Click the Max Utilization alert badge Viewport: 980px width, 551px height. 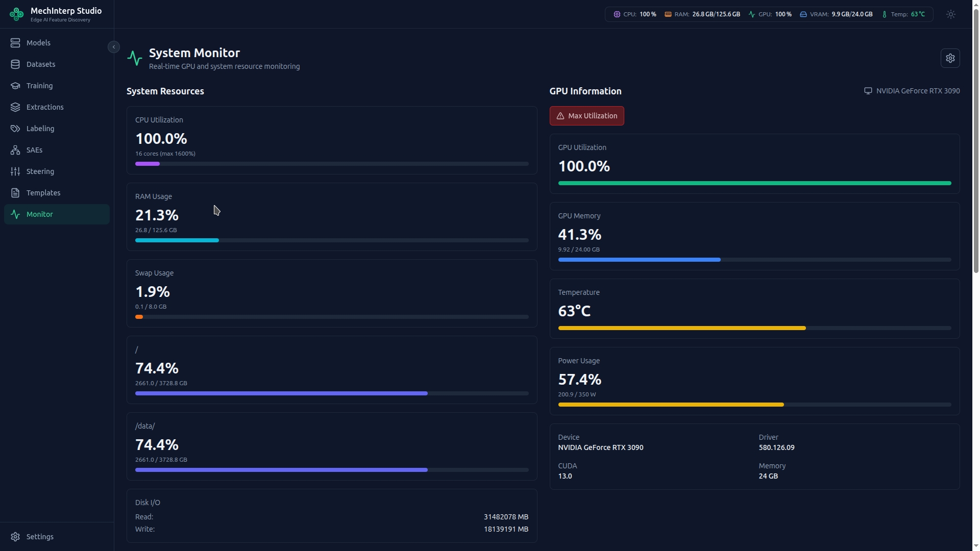(x=586, y=116)
